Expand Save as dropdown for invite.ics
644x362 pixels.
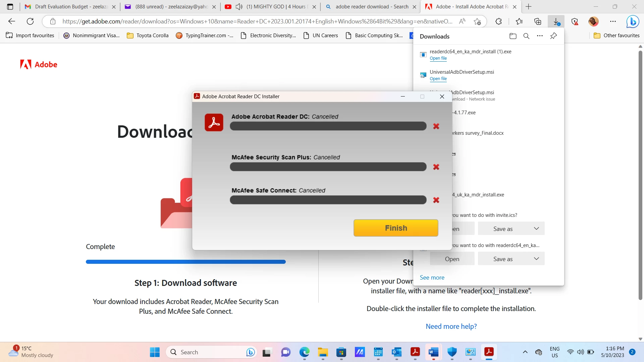[536, 229]
